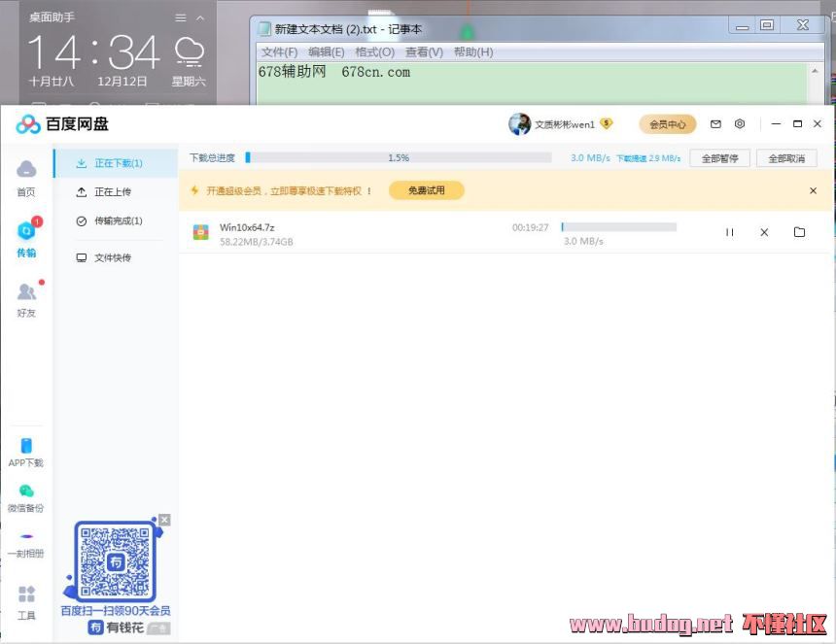This screenshot has width=836, height=644.
Task: Open the 会员中心 member center
Action: (668, 124)
